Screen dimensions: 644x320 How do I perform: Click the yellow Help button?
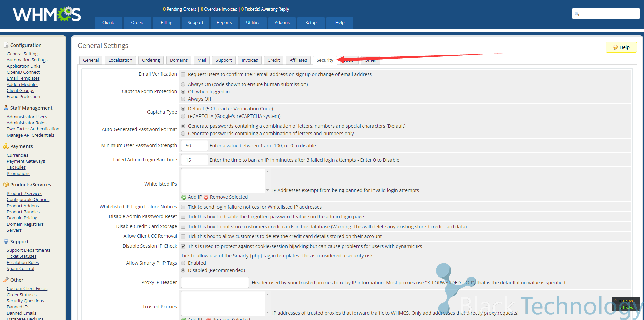(621, 48)
